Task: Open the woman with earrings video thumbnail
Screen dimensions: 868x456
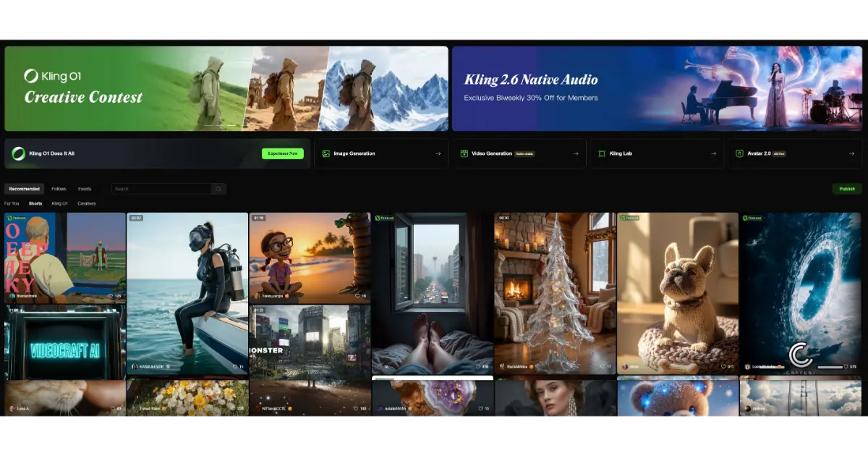Action: tap(555, 397)
